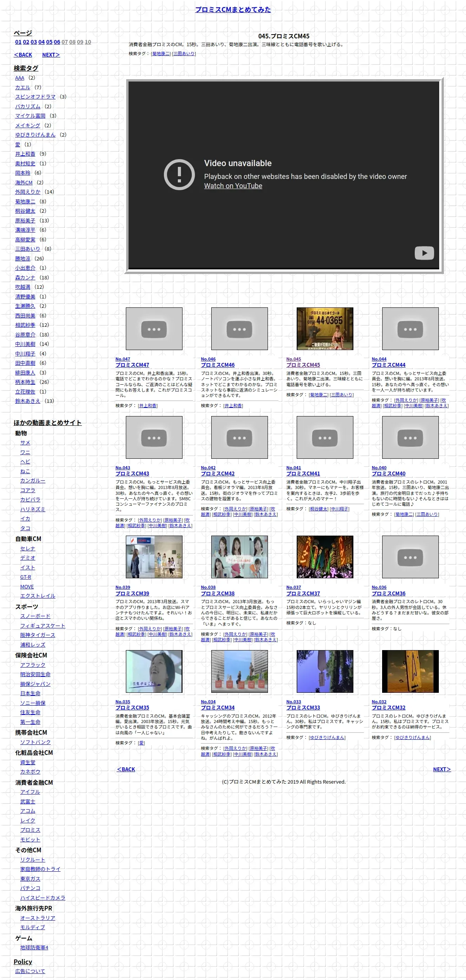Open the プロミスCM34 video thumbnail
Viewport: 466px width, 980px height.
click(x=240, y=671)
